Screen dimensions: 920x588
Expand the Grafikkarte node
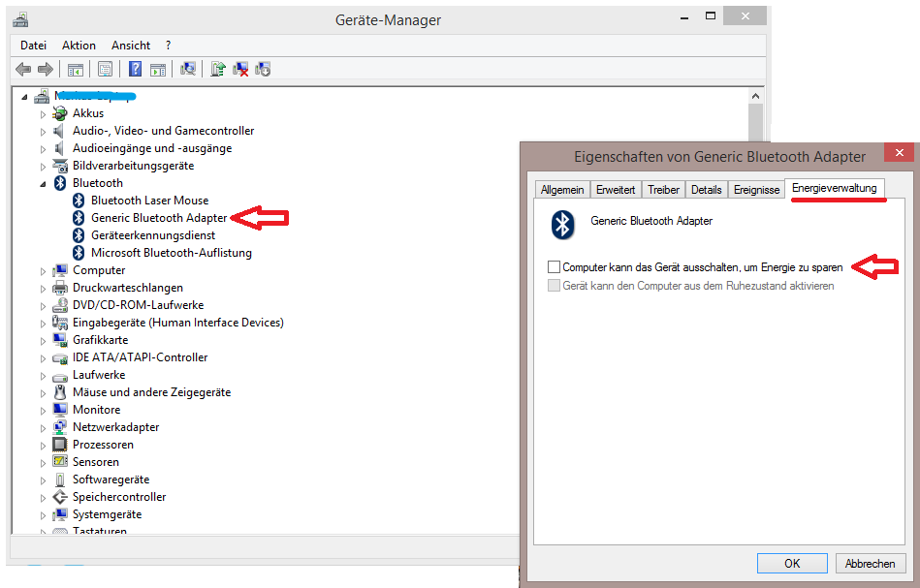43,341
